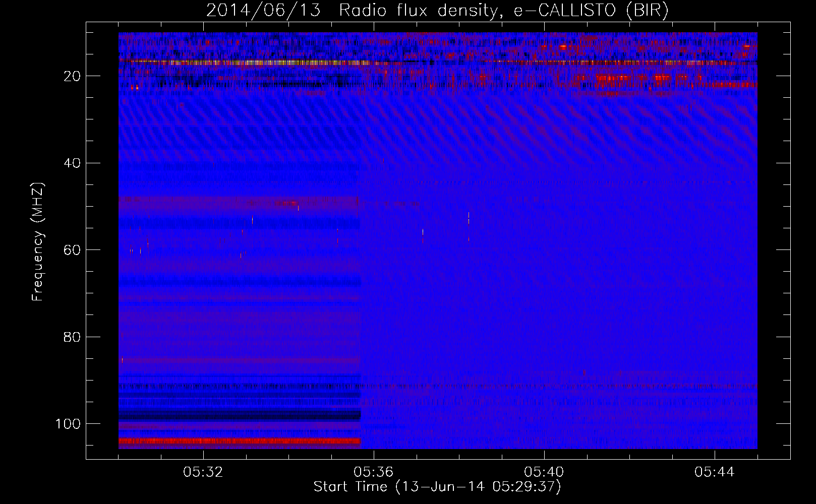This screenshot has width=816, height=504.
Task: Click the 100 MHz frequency tick label
Action: (68, 424)
